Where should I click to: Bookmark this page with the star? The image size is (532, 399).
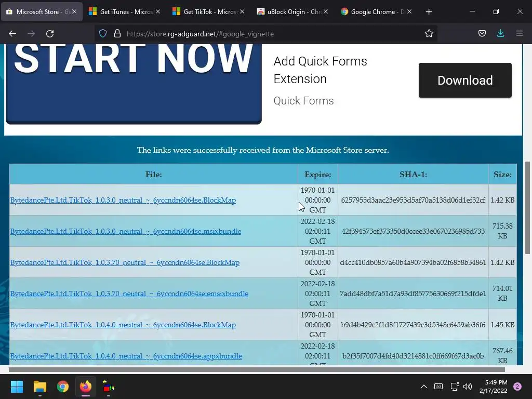coord(429,34)
